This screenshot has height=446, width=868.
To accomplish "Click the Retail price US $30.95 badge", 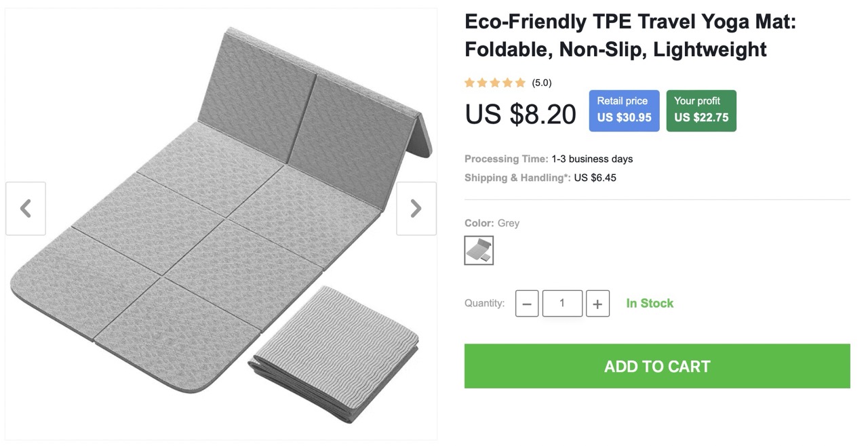I will click(x=624, y=110).
